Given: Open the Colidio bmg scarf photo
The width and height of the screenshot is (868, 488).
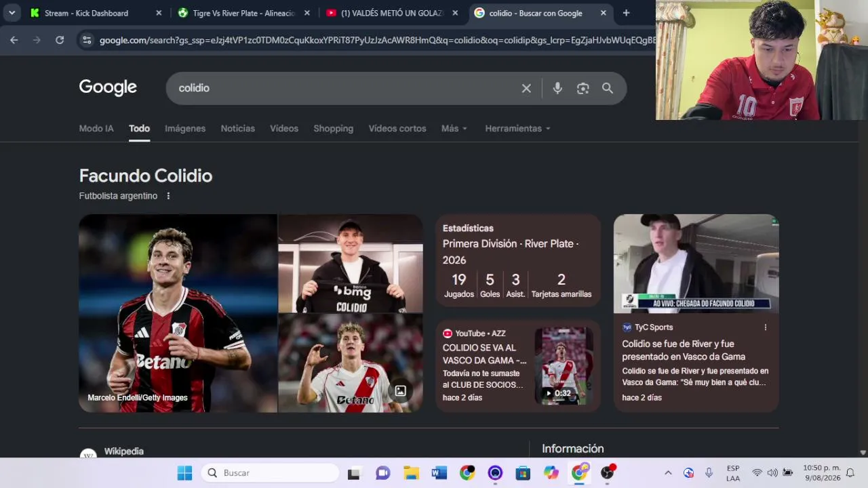Looking at the screenshot, I should [351, 263].
